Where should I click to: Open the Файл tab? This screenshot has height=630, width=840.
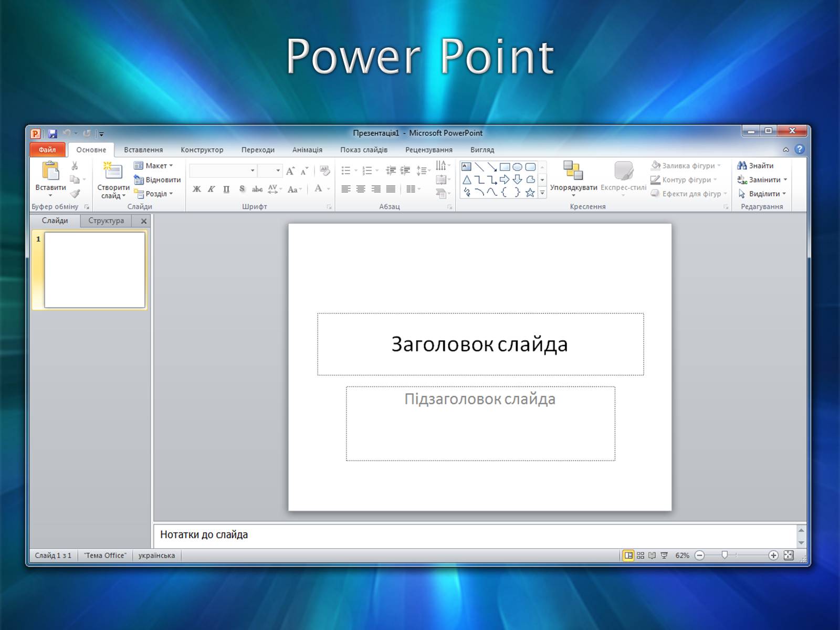(47, 150)
